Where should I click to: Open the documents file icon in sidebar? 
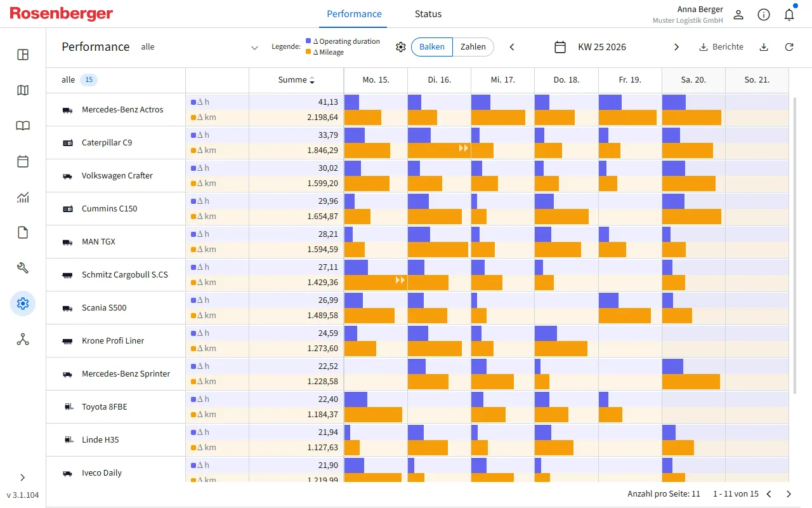click(x=23, y=232)
